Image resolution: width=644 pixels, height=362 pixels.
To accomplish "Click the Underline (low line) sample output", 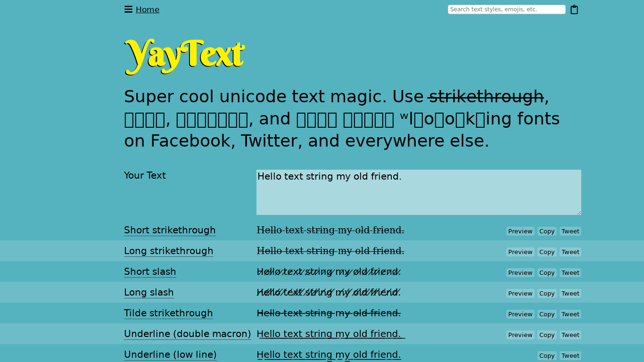I will [x=329, y=354].
